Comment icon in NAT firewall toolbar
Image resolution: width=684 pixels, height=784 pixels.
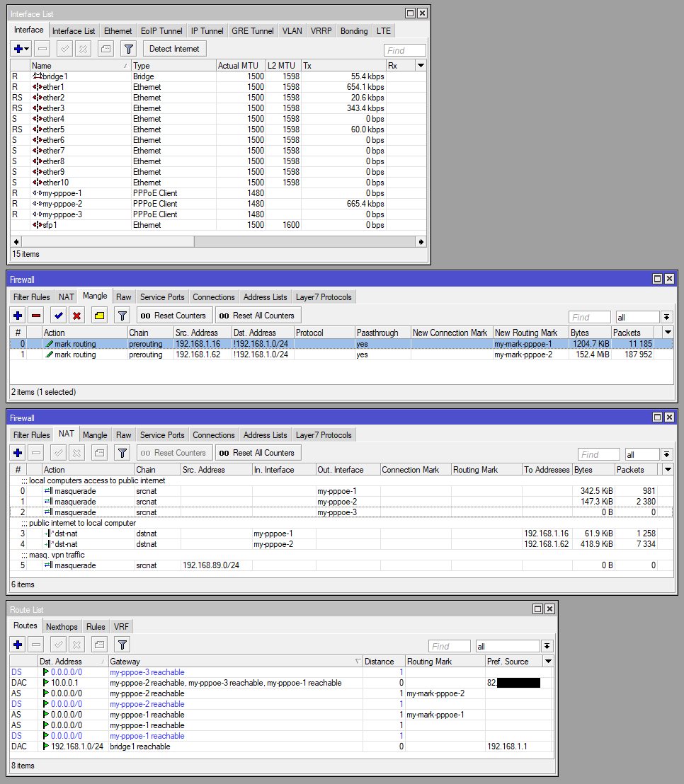pyautogui.click(x=100, y=453)
